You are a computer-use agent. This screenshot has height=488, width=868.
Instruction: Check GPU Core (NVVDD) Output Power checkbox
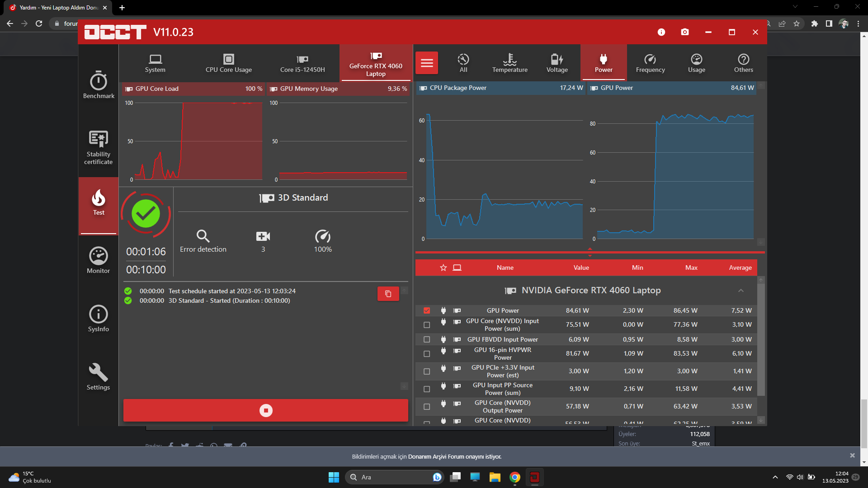click(x=427, y=407)
